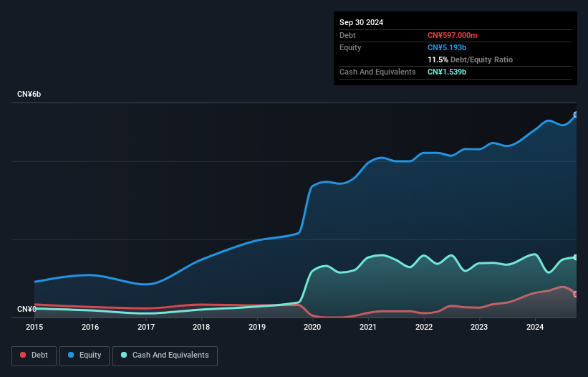Click the 2020 x-axis label
This screenshot has width=588, height=377.
pyautogui.click(x=312, y=327)
